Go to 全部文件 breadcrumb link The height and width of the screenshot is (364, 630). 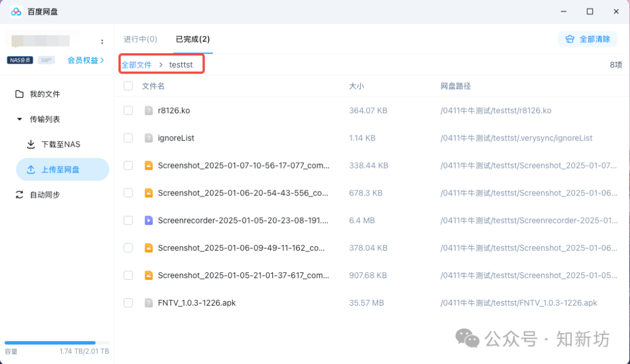pos(136,65)
